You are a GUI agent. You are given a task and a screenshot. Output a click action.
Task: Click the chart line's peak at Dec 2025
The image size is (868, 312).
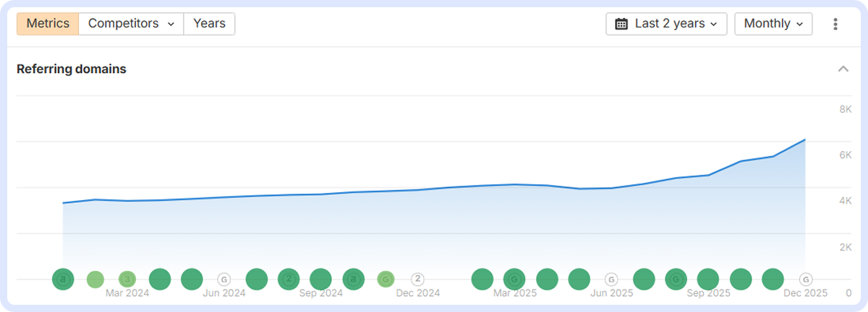click(x=804, y=140)
